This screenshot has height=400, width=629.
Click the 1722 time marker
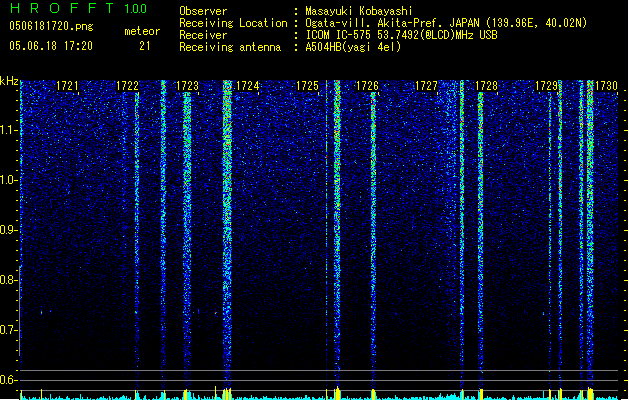coord(127,86)
